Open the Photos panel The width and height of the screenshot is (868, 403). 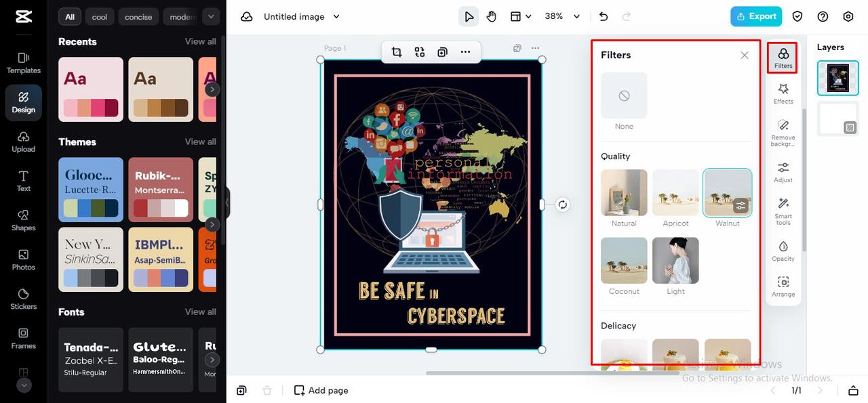point(24,259)
